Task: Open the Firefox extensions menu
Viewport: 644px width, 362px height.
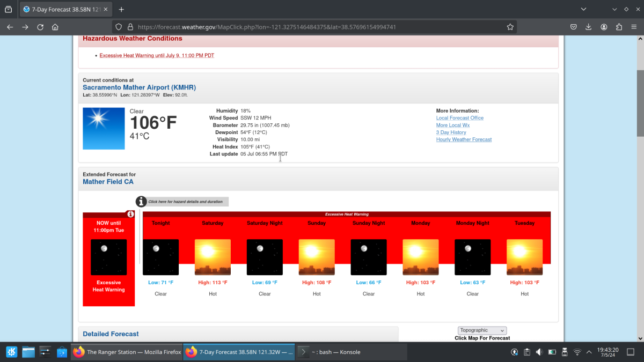Action: pyautogui.click(x=619, y=27)
